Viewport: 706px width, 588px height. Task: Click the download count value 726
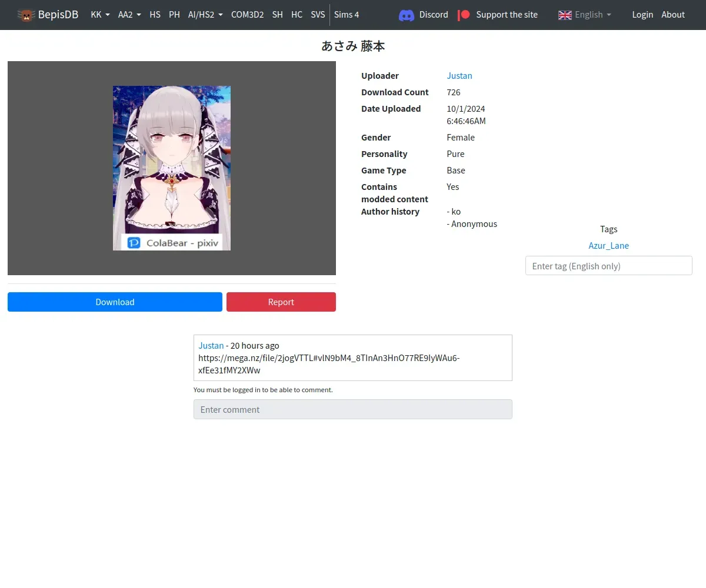pyautogui.click(x=454, y=92)
